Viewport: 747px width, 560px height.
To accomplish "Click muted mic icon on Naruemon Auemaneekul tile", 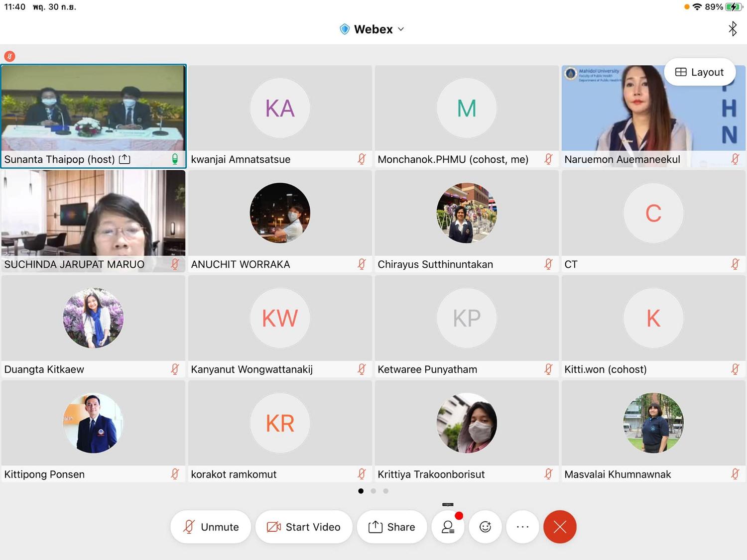I will click(735, 159).
